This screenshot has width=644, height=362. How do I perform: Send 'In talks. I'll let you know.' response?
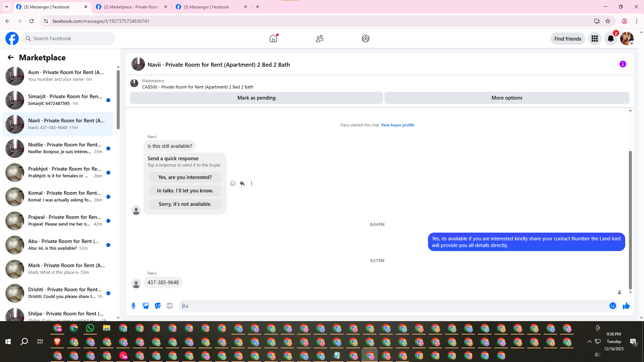(185, 191)
